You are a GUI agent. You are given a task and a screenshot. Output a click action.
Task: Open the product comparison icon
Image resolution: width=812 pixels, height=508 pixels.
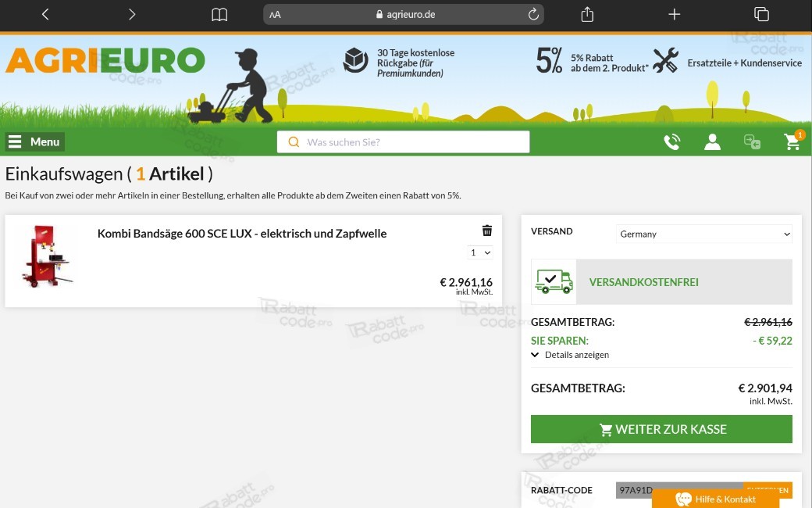coord(752,141)
